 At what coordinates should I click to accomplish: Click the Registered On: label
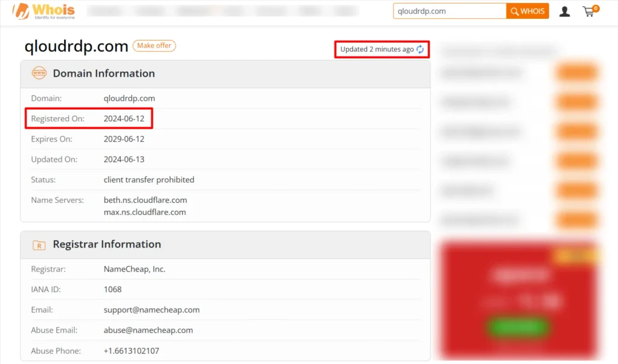pos(57,119)
